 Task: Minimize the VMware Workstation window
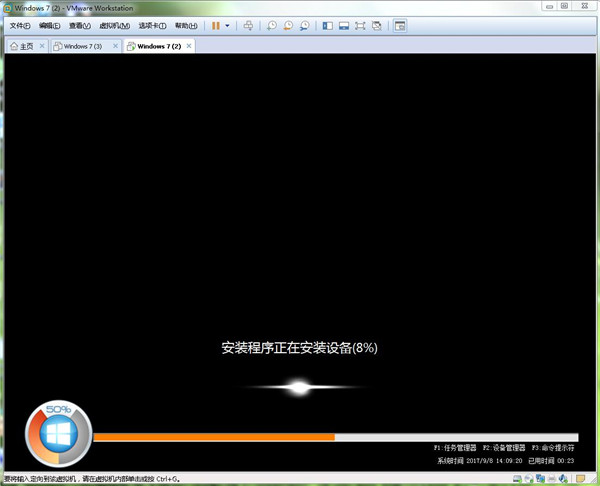point(549,6)
